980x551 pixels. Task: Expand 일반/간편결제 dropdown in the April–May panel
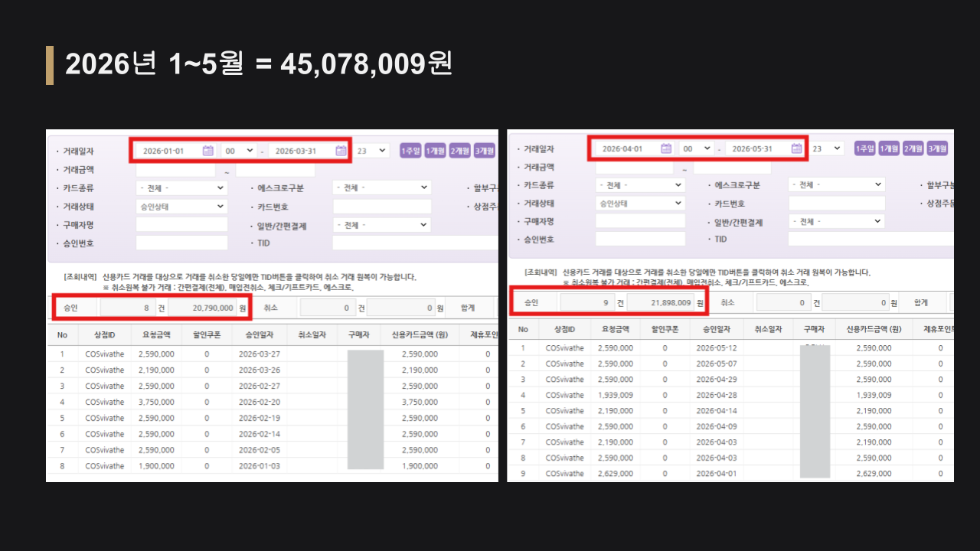click(x=837, y=221)
